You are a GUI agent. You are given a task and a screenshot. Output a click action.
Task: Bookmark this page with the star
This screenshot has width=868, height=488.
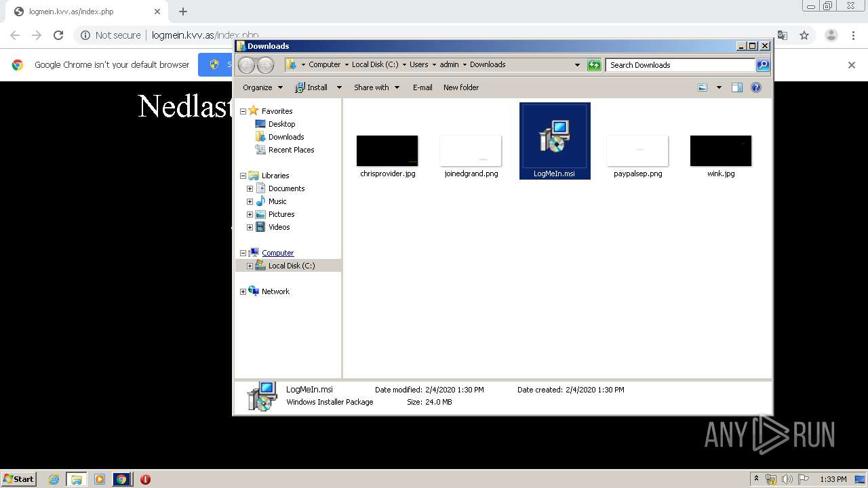804,35
